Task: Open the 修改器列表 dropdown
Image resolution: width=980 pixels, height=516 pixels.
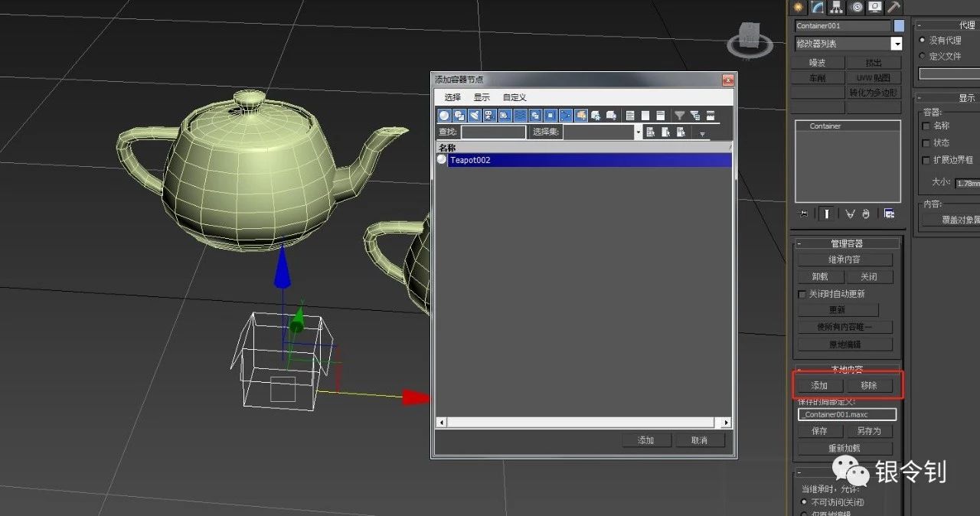Action: pos(848,44)
